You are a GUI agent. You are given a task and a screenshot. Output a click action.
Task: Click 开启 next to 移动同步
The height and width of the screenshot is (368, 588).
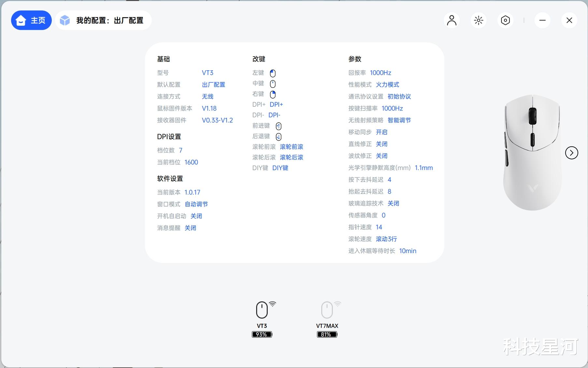[x=382, y=132]
